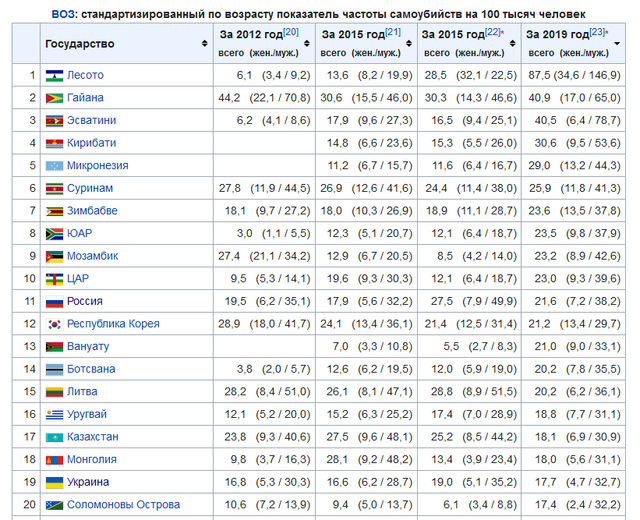The height and width of the screenshot is (520, 640).
Task: Click the Suriname flag icon
Action: pyautogui.click(x=54, y=189)
